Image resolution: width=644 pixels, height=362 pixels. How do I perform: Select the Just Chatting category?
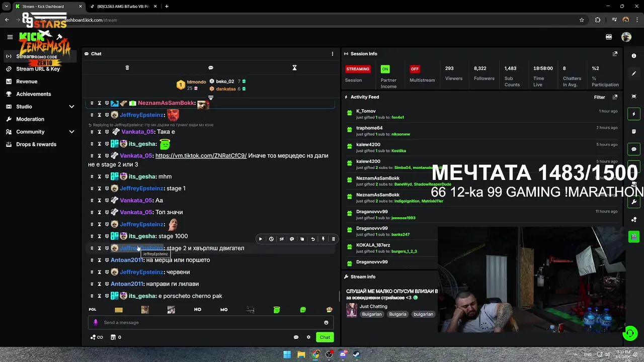tap(373, 306)
